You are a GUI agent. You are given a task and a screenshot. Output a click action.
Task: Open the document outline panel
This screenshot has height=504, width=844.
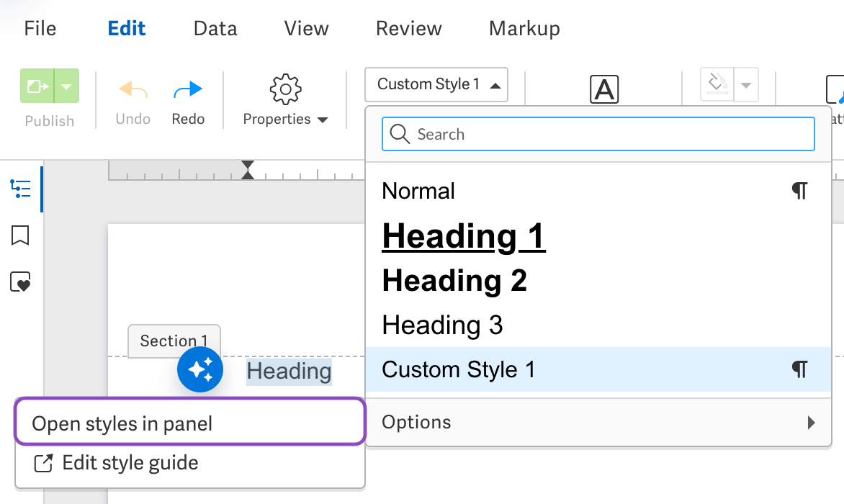20,189
